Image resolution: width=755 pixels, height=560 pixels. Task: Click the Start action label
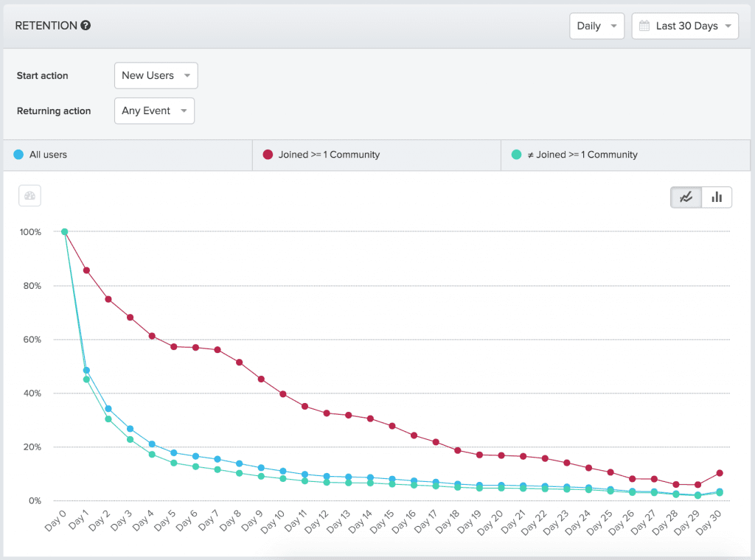(x=42, y=75)
